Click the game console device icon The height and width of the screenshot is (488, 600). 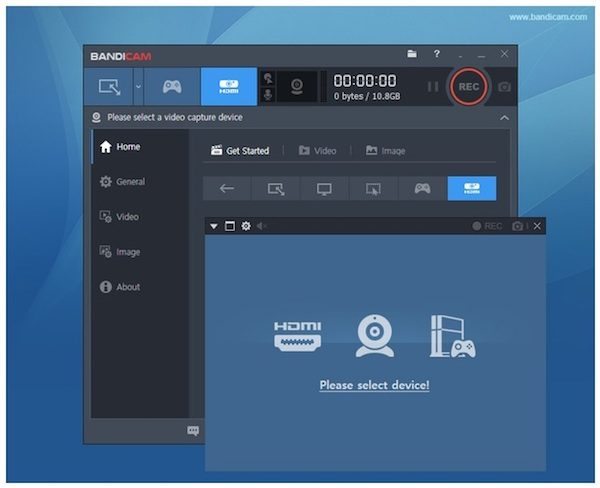point(453,337)
